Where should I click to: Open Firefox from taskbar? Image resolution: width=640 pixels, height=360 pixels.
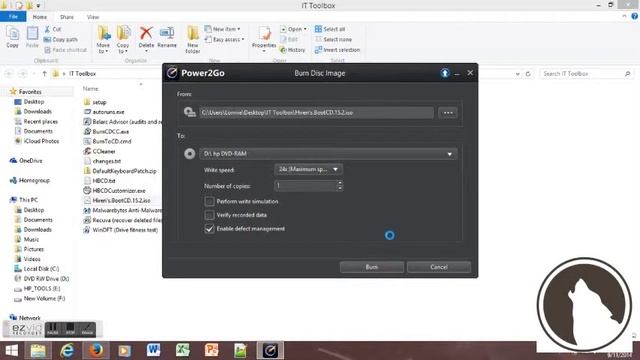point(96,351)
